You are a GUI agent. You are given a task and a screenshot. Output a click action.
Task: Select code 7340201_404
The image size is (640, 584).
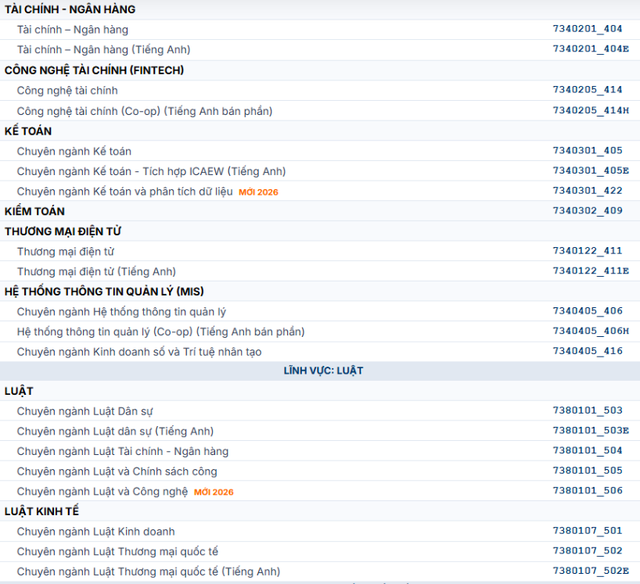coord(587,29)
